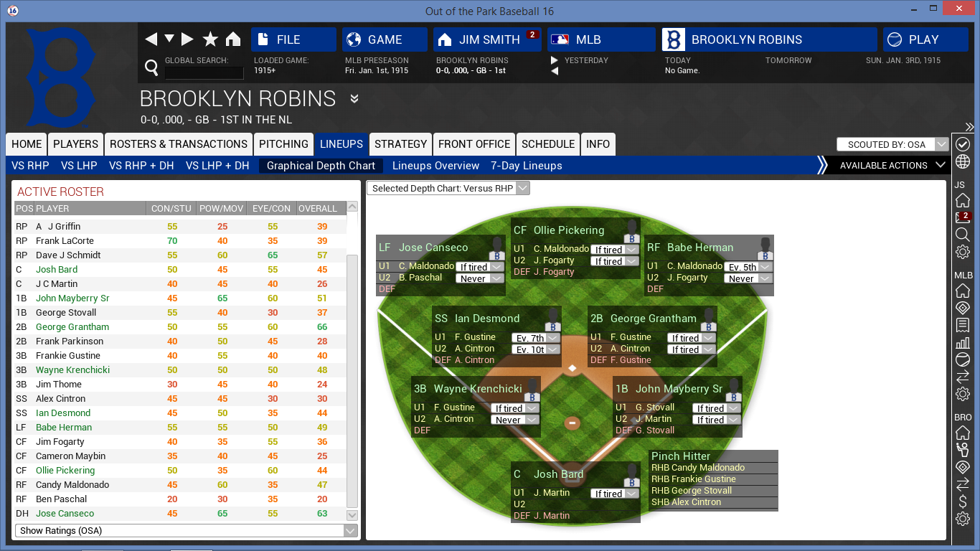
Task: Open the 7-Day Lineups sub-tab
Action: (527, 166)
